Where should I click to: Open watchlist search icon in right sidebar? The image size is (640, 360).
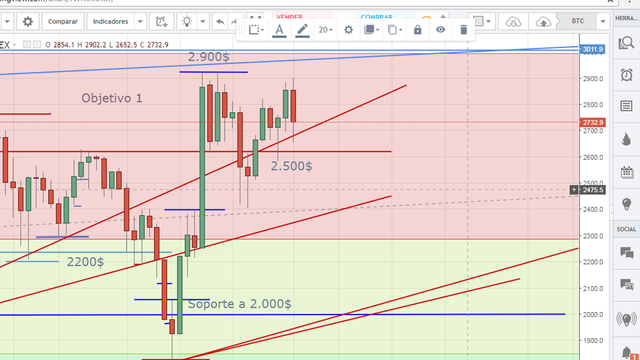point(626,42)
